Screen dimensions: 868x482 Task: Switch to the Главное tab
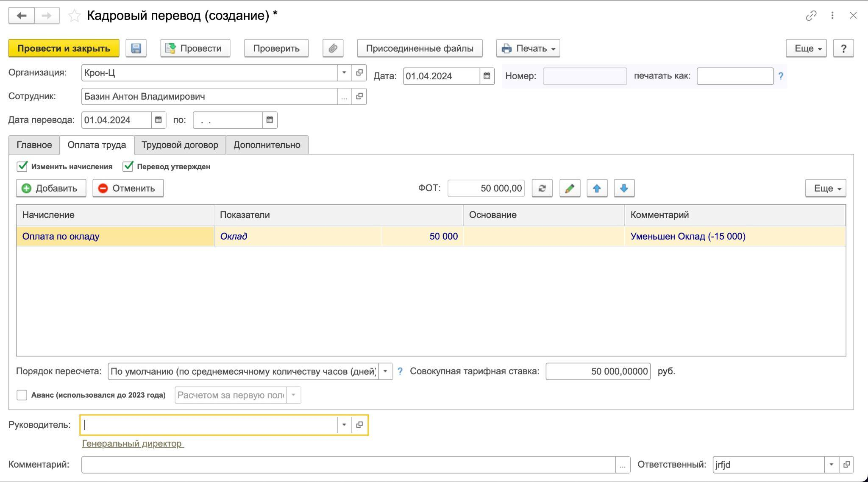(34, 145)
